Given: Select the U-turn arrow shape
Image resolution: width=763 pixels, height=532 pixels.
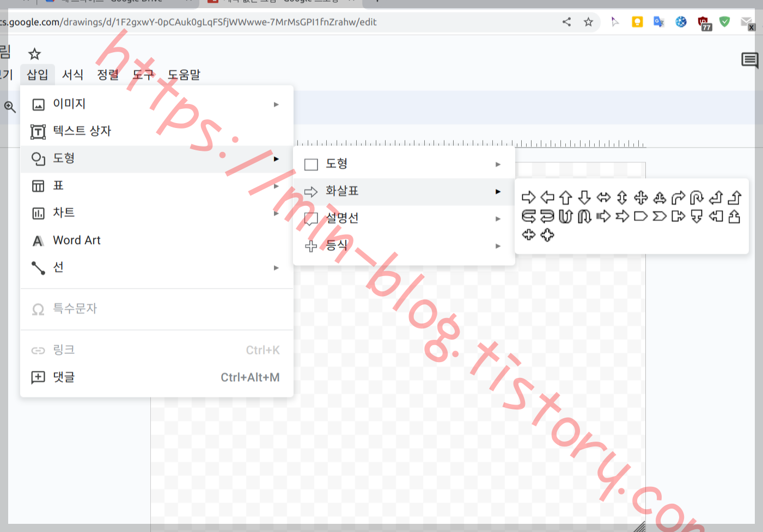Looking at the screenshot, I should pos(697,197).
